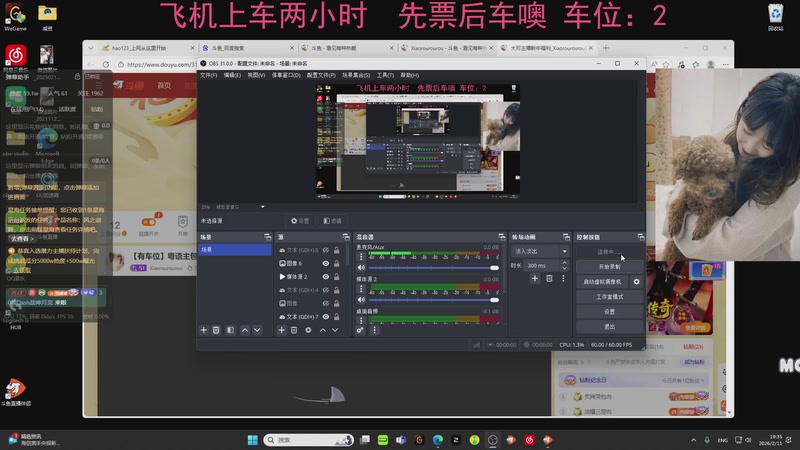800x450 pixels.
Task: Open 文件(F) menu in OBS
Action: pos(208,75)
